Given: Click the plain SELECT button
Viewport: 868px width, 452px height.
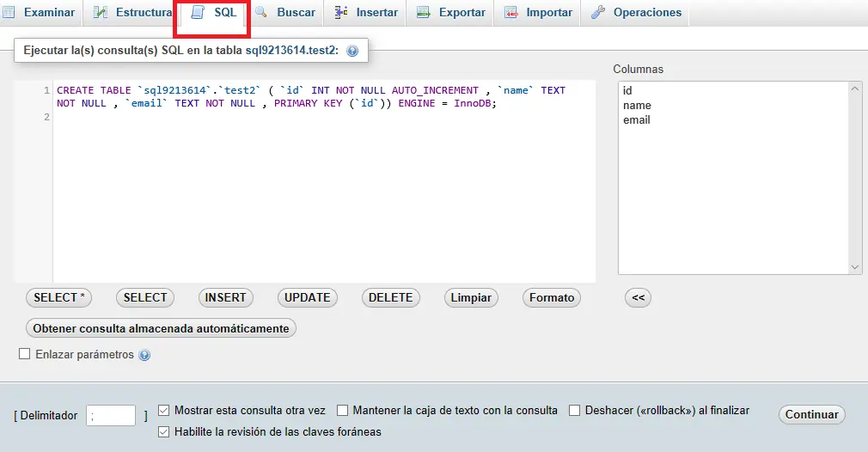Looking at the screenshot, I should tap(145, 297).
